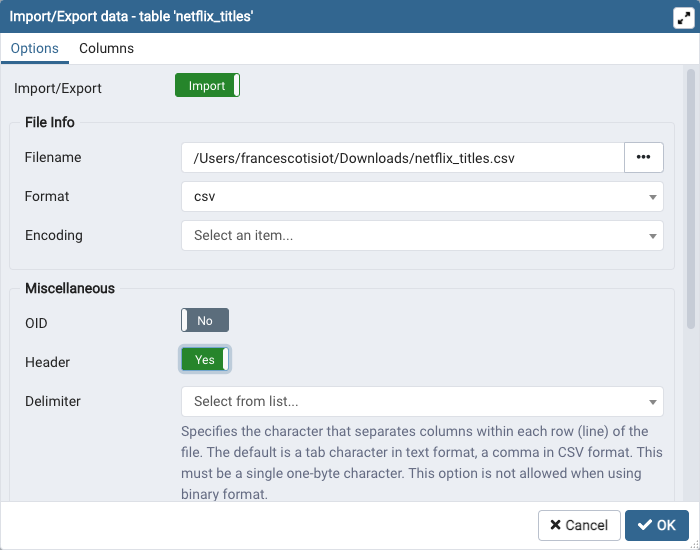Enable the OID toggle

coord(205,321)
